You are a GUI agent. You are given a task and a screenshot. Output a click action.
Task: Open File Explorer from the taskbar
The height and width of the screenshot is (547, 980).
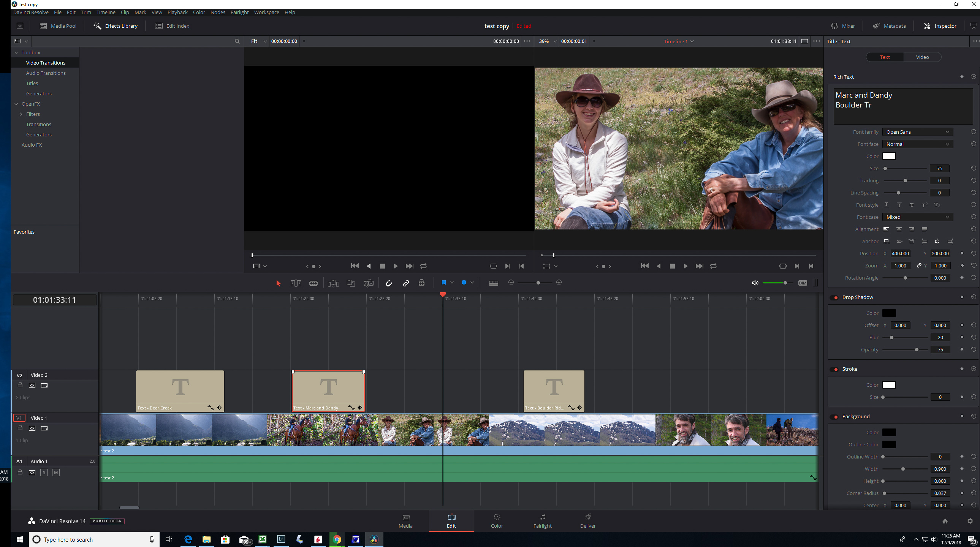206,539
